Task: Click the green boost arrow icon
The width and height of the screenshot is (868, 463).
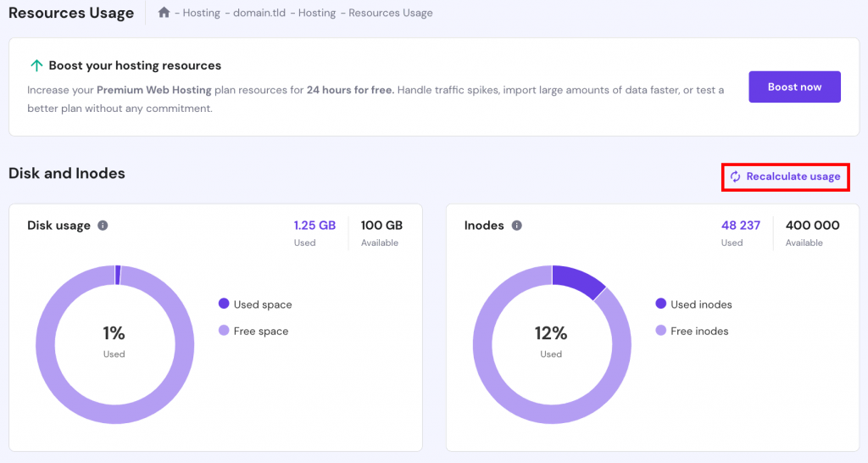Action: pyautogui.click(x=36, y=65)
